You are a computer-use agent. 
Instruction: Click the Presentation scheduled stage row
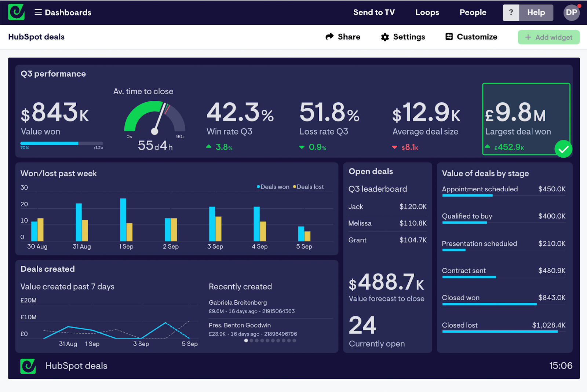504,245
